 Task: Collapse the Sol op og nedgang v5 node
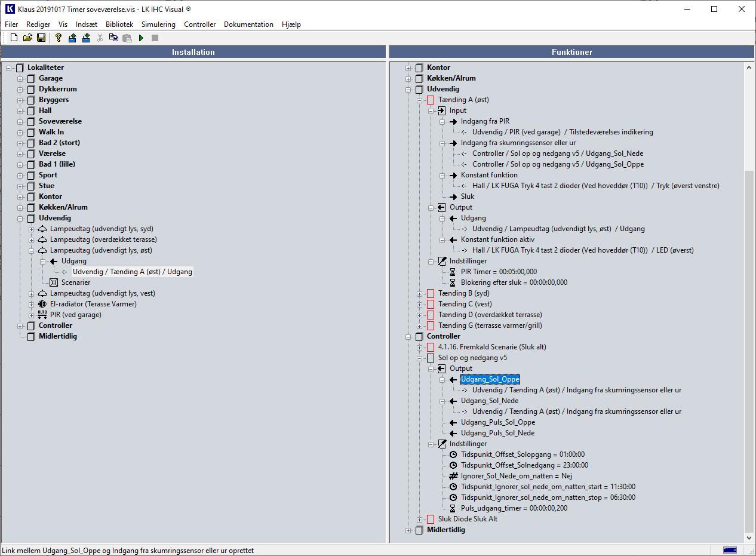click(420, 358)
